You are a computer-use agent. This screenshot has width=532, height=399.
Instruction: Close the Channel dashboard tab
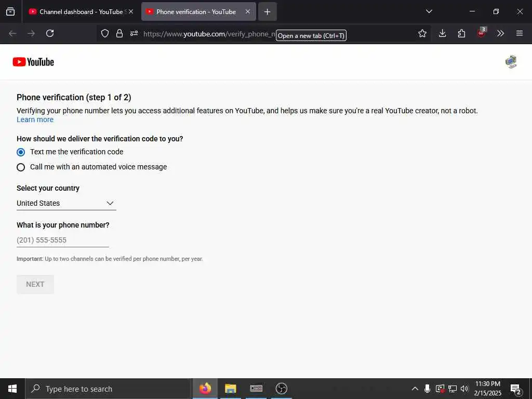[x=131, y=11]
